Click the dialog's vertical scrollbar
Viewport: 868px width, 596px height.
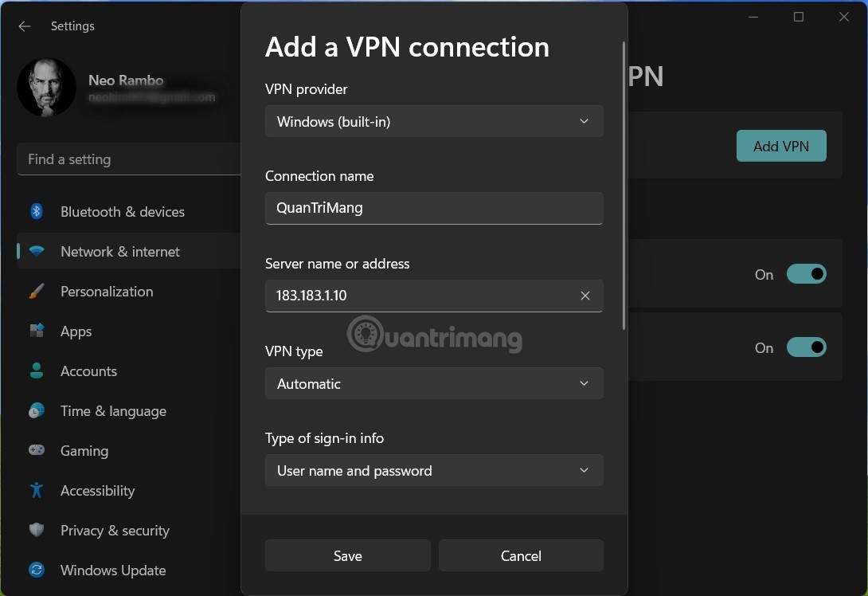(624, 186)
